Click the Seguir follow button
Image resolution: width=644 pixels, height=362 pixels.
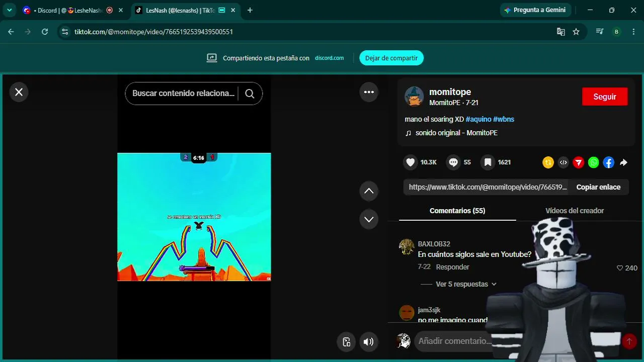[605, 97]
